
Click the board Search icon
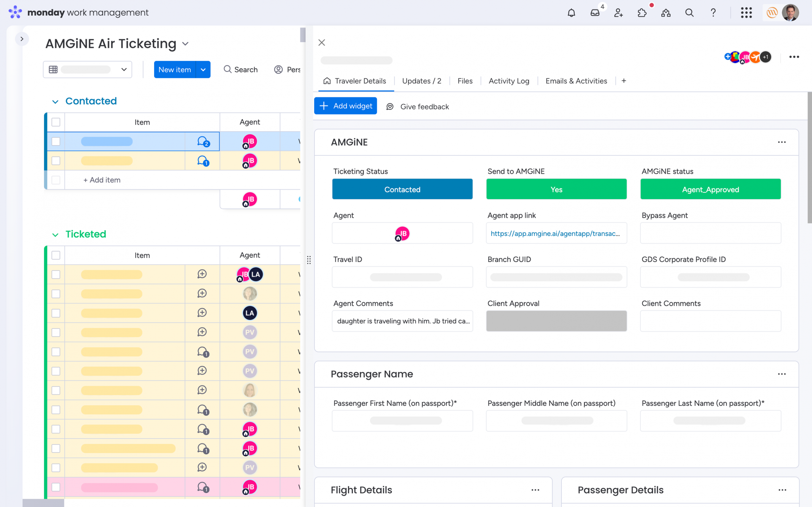[x=227, y=69]
